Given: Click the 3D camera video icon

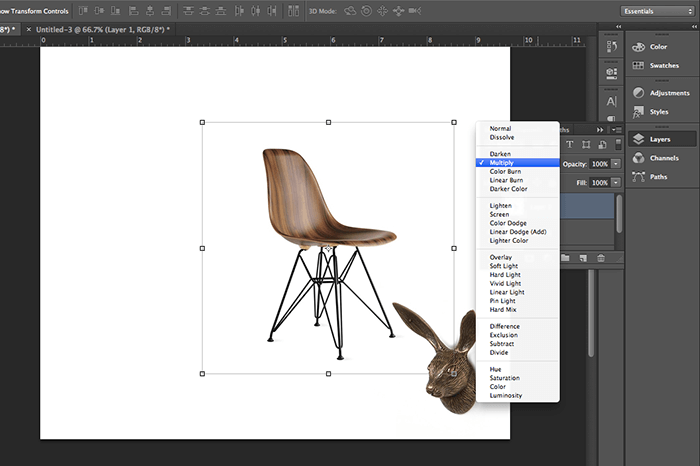Looking at the screenshot, I should (415, 11).
